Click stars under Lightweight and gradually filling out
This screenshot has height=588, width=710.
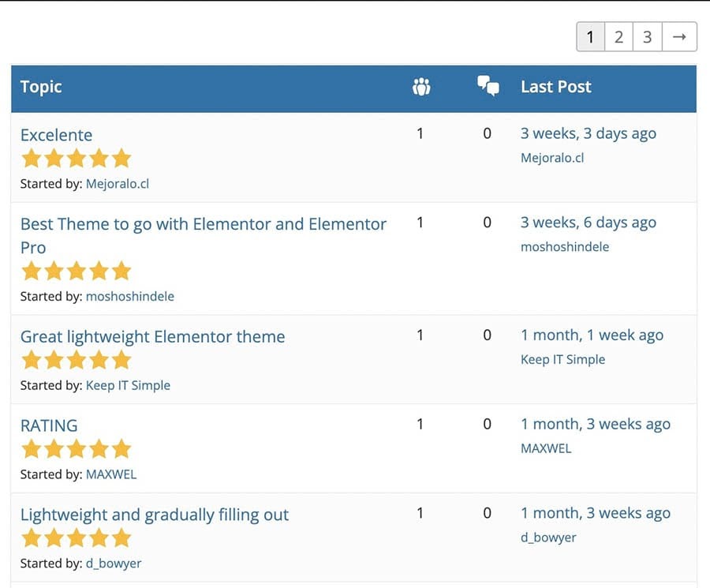point(76,539)
